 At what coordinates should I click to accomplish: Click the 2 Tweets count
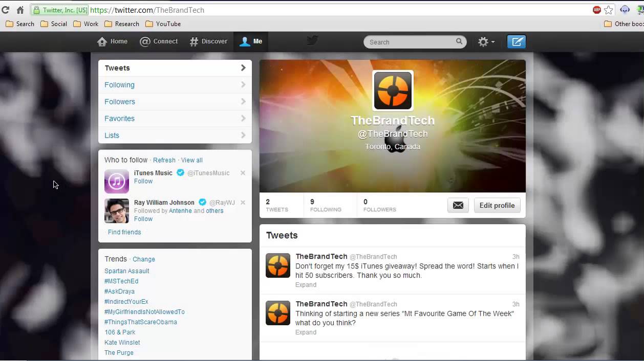pyautogui.click(x=277, y=205)
